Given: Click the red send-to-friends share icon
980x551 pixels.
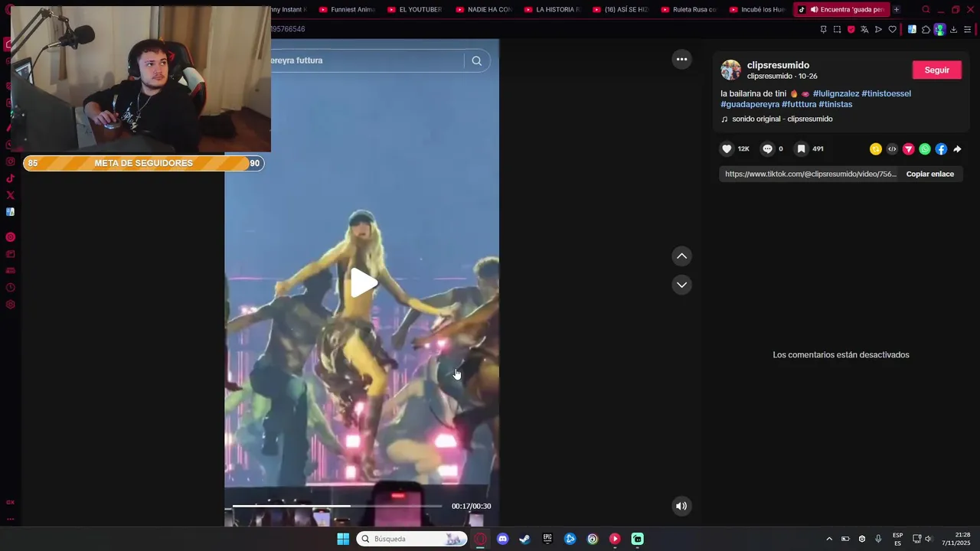Looking at the screenshot, I should point(909,149).
